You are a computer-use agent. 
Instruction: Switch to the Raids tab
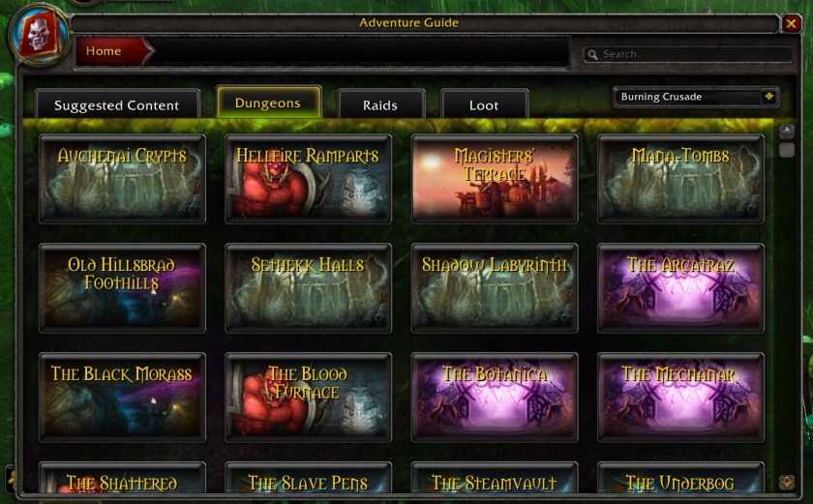380,104
